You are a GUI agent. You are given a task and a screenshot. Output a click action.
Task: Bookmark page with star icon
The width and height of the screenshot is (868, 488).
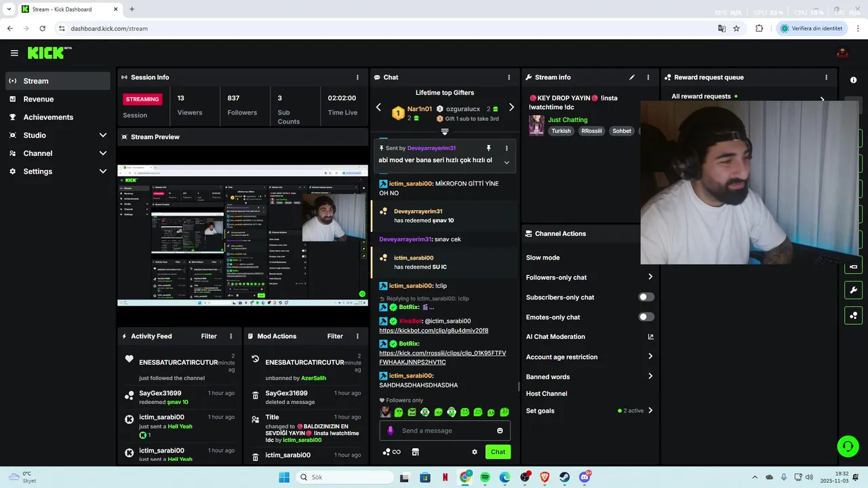pos(736,28)
